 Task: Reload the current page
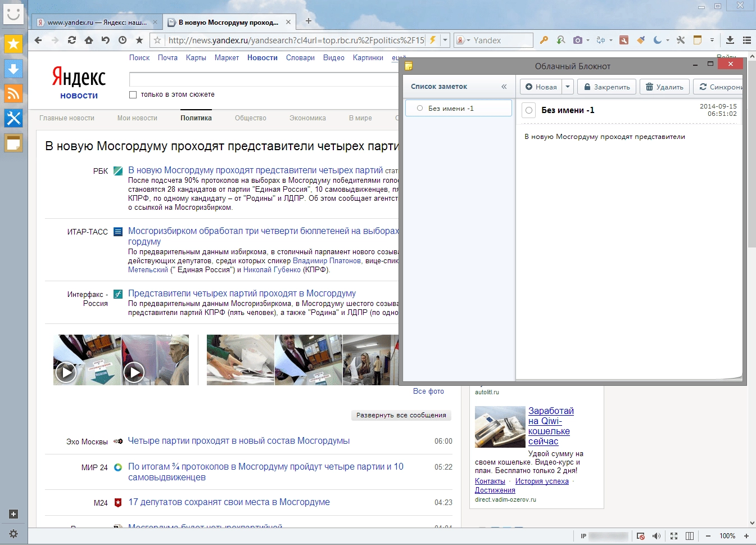[72, 40]
